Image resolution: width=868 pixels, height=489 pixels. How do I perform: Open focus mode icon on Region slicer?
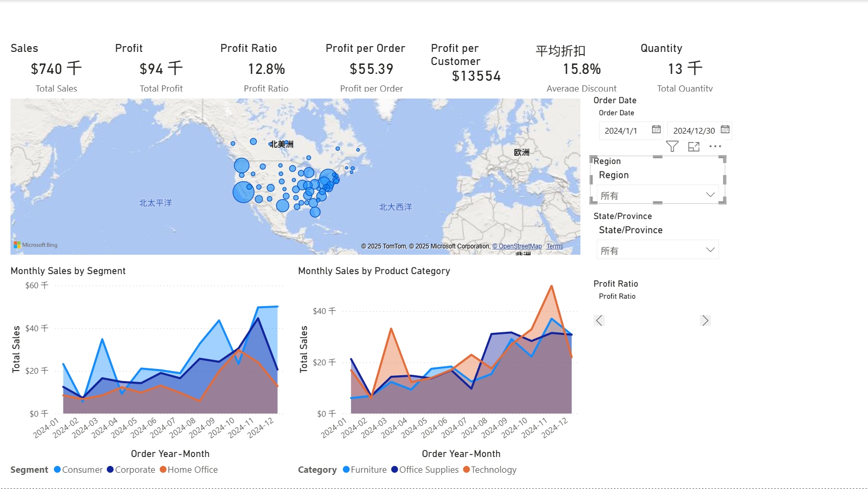click(694, 147)
